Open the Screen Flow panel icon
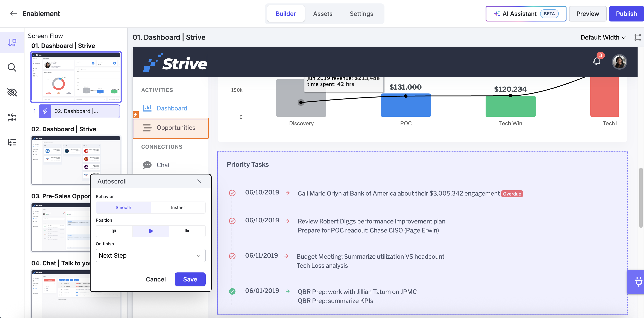 point(12,42)
